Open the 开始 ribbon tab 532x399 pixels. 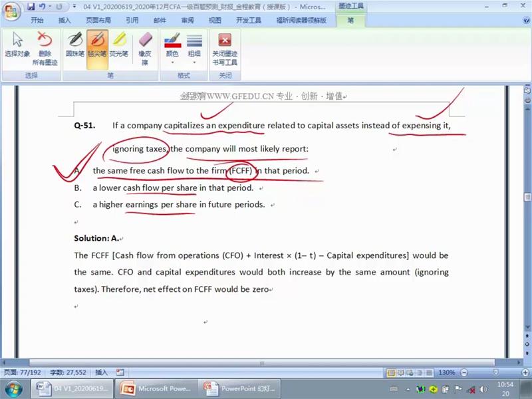37,21
